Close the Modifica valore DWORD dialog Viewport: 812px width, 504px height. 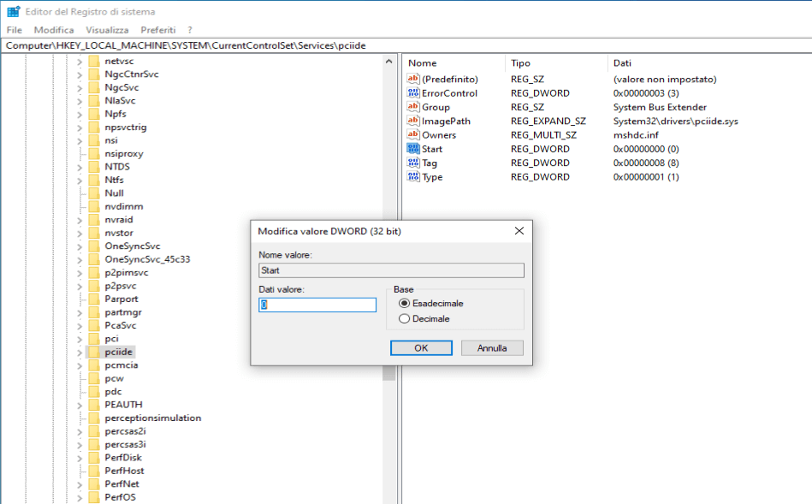tap(519, 231)
